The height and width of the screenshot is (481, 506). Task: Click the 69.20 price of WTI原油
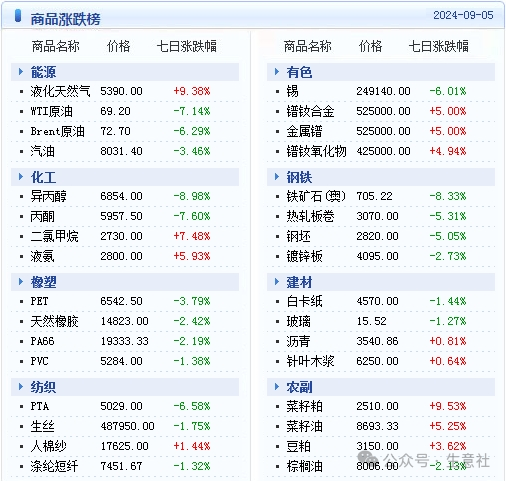tap(115, 111)
